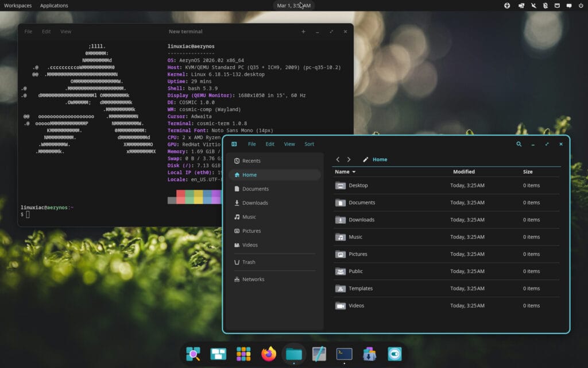Screen dimensions: 588x368
Task: Open the Sort menu in the file manager
Action: (309, 144)
